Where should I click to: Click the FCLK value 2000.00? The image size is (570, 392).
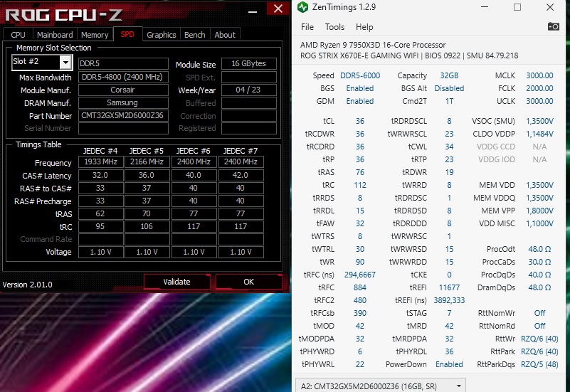pos(539,88)
